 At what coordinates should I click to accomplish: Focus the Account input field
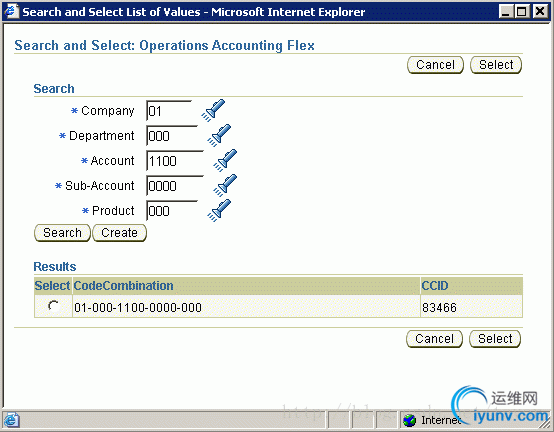[175, 161]
